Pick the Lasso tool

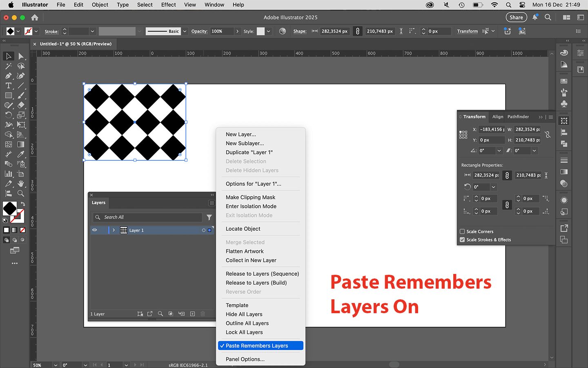tap(21, 66)
